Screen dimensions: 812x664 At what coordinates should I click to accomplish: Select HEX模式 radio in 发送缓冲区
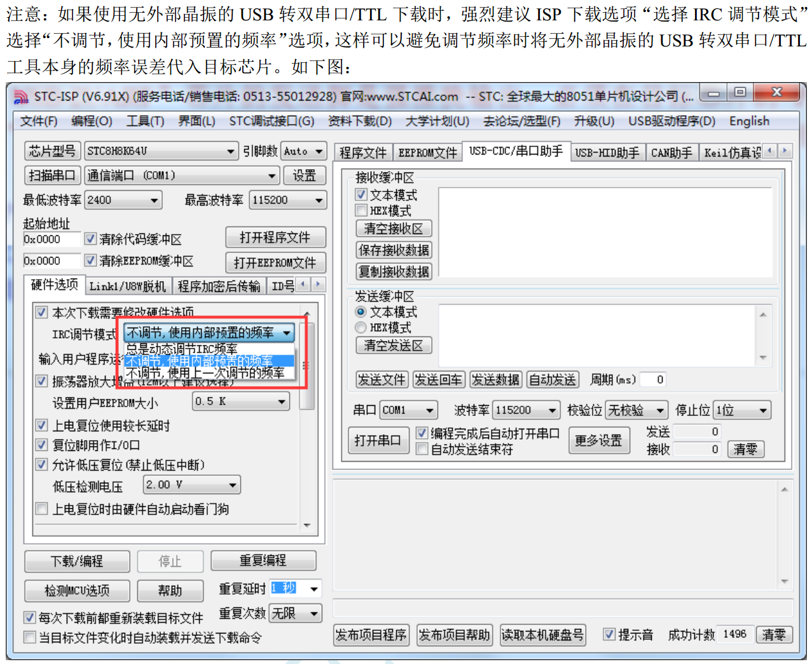tap(361, 328)
